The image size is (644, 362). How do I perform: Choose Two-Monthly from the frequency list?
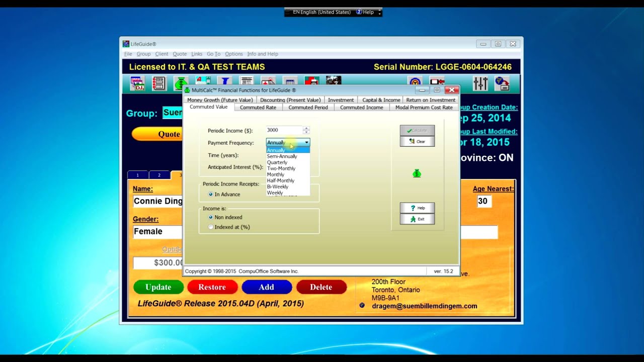(x=288, y=168)
